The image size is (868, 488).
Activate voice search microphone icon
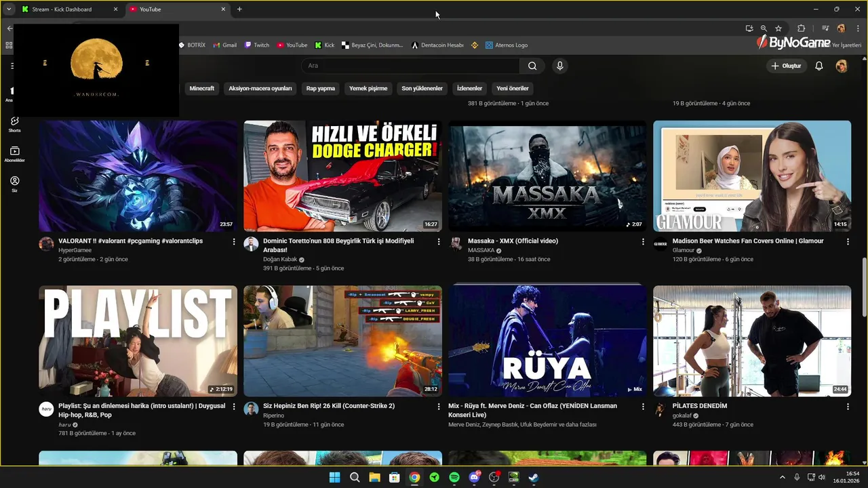click(x=559, y=66)
